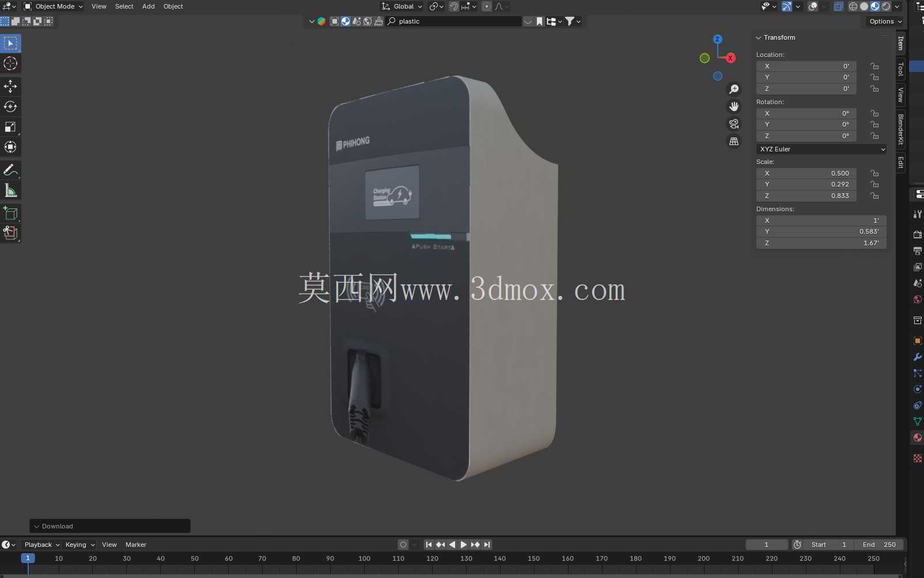Toggle the camera view icon
The height and width of the screenshot is (578, 924).
(x=734, y=124)
